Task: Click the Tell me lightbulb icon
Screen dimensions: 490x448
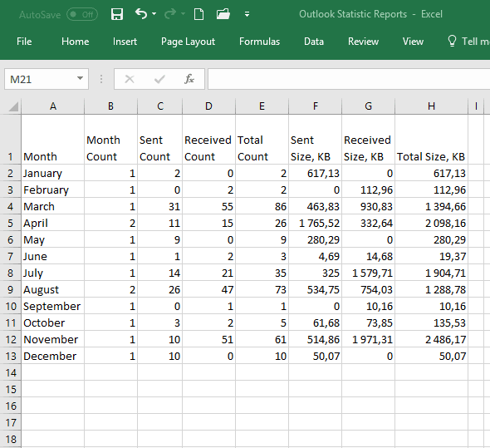Action: click(452, 41)
